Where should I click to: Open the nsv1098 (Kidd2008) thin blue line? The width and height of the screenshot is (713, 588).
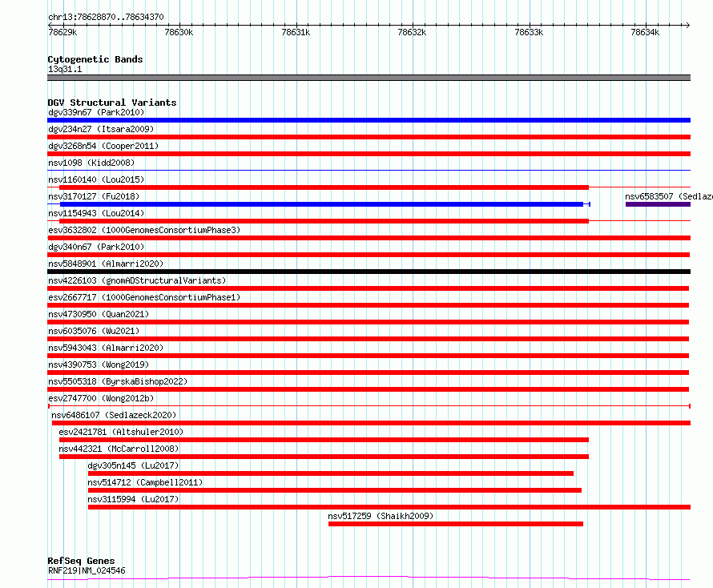click(369, 170)
